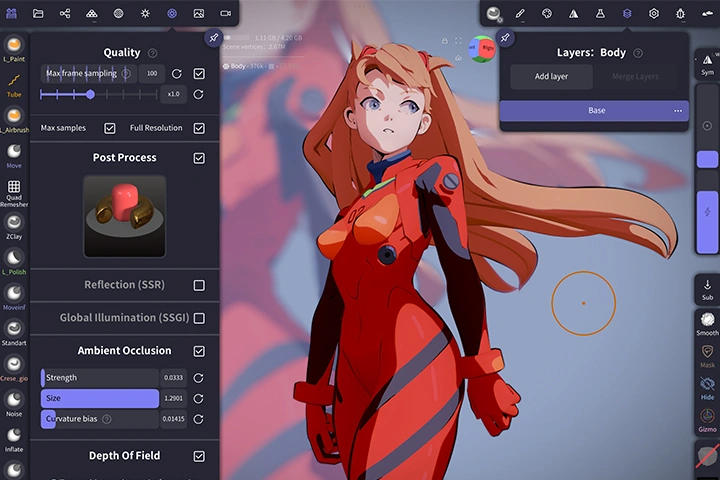Adjust the Curvature bias slider
The width and height of the screenshot is (720, 480).
point(100,419)
